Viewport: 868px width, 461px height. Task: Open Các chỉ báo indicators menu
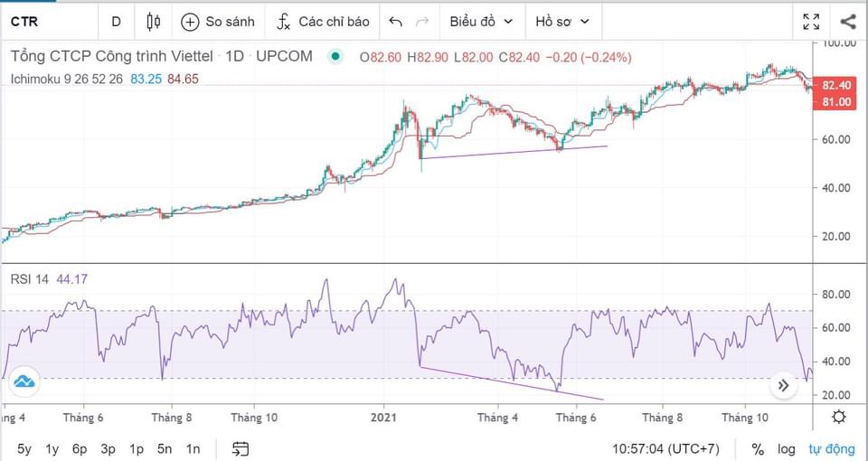click(x=323, y=22)
